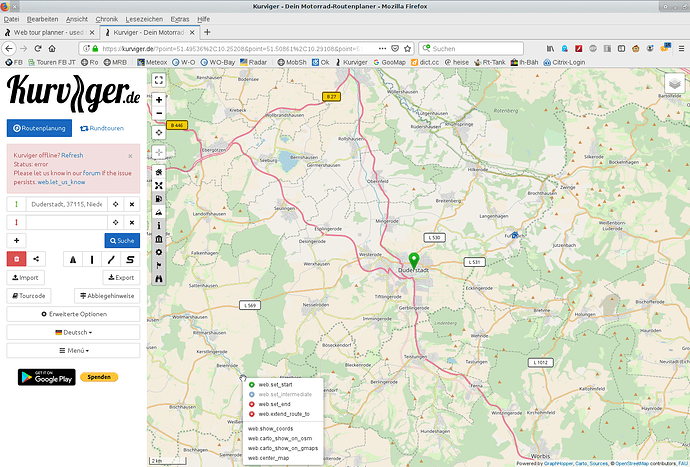Toggle binoculars viewpoint POIs on map
Screen dimensions: 690x467
coord(159,278)
